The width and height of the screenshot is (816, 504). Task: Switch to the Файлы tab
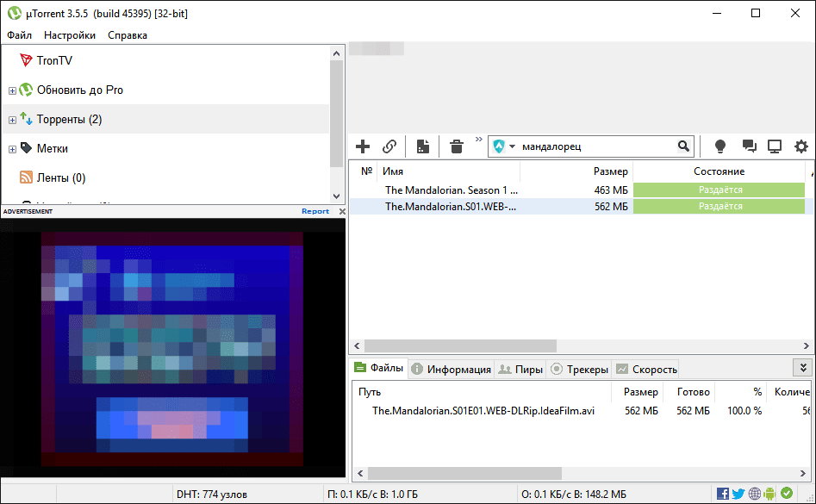pos(379,368)
